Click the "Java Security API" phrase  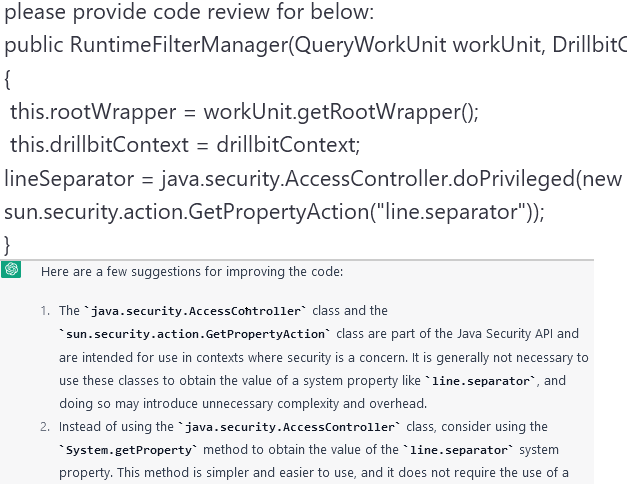click(x=505, y=334)
